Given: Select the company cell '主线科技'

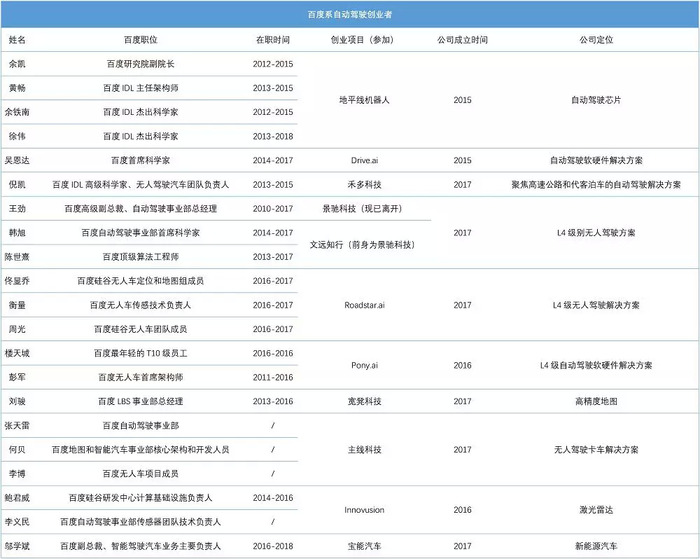Looking at the screenshot, I should tap(364, 450).
